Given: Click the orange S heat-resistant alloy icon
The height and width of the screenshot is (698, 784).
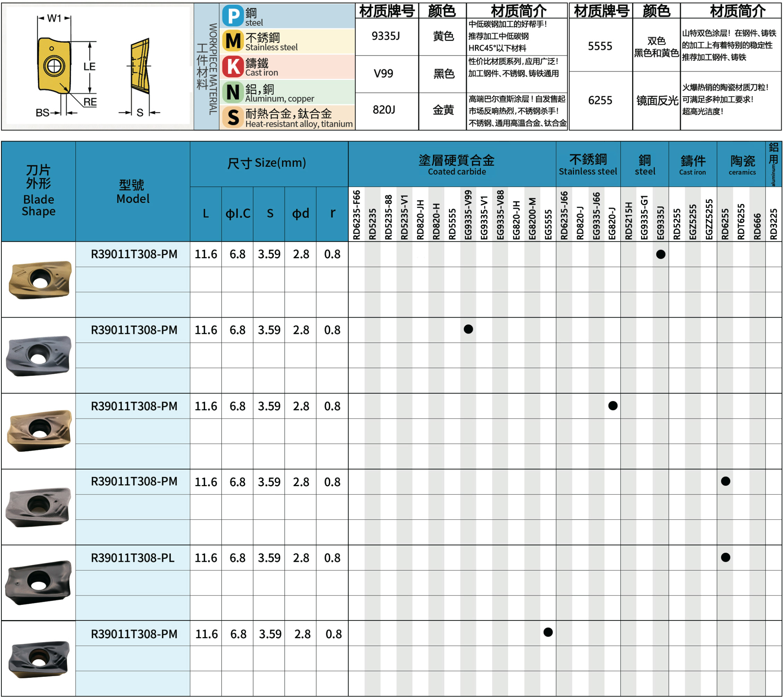Looking at the screenshot, I should [x=233, y=117].
